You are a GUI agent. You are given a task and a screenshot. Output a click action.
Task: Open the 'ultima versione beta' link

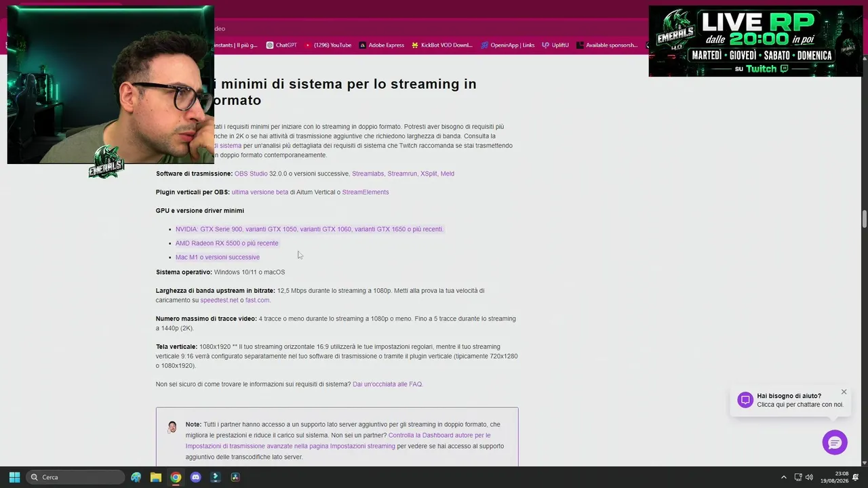tap(260, 192)
